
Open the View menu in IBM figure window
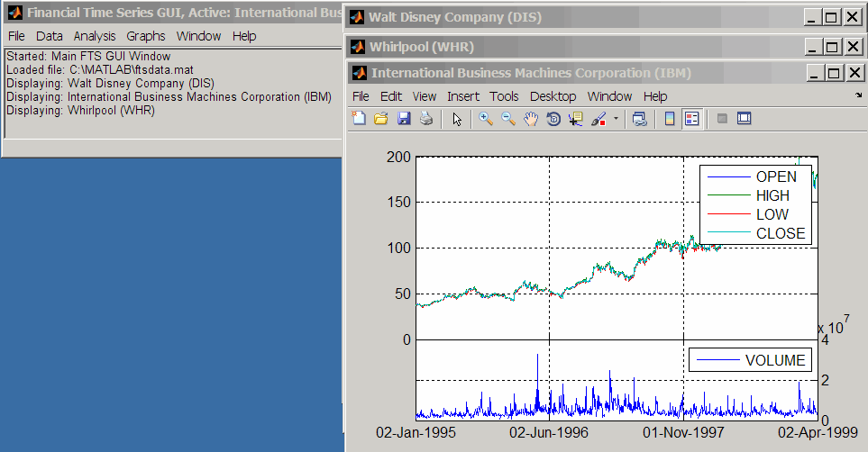(425, 96)
